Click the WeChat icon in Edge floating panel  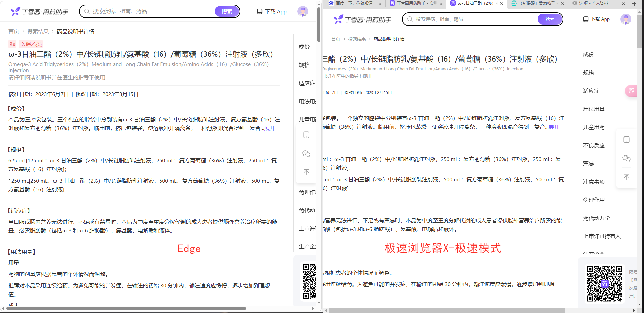(x=306, y=154)
